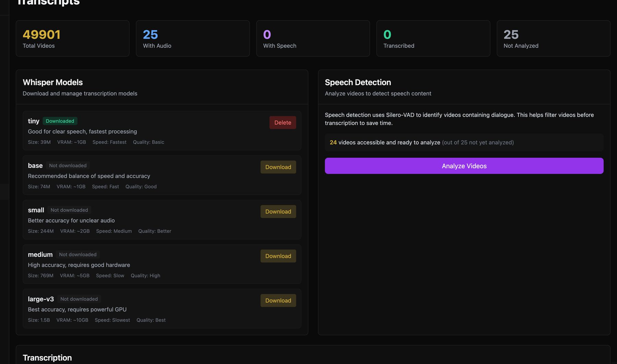Select the With Audio stat card
The image size is (617, 364).
coord(193,38)
